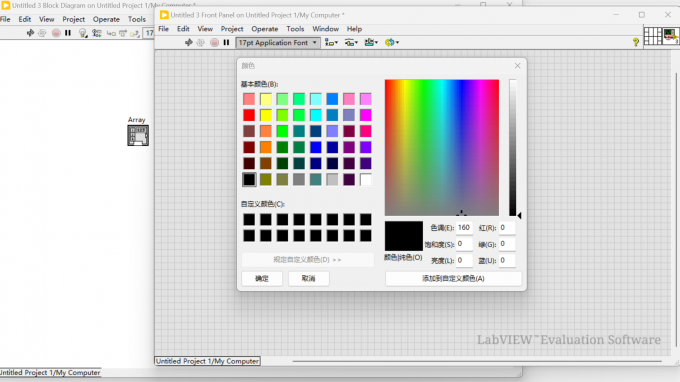Viewport: 680px width, 382px height.
Task: Open Align Objects menu in Front Panel toolbar
Action: (x=331, y=42)
